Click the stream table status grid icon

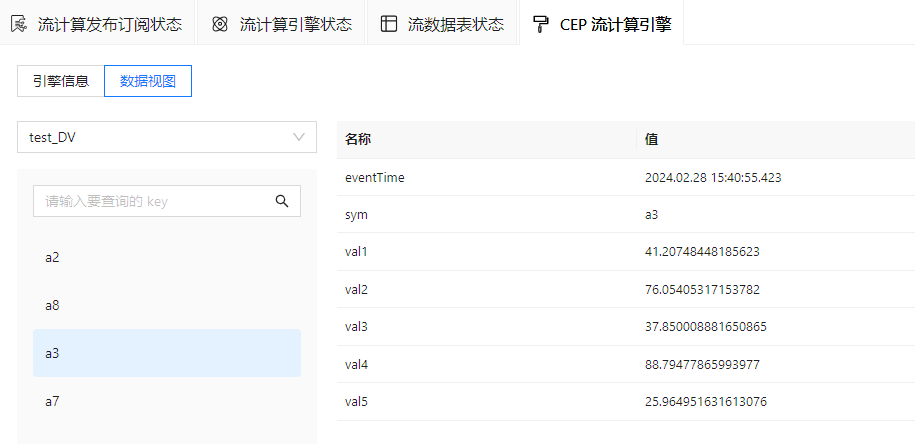pyautogui.click(x=389, y=25)
